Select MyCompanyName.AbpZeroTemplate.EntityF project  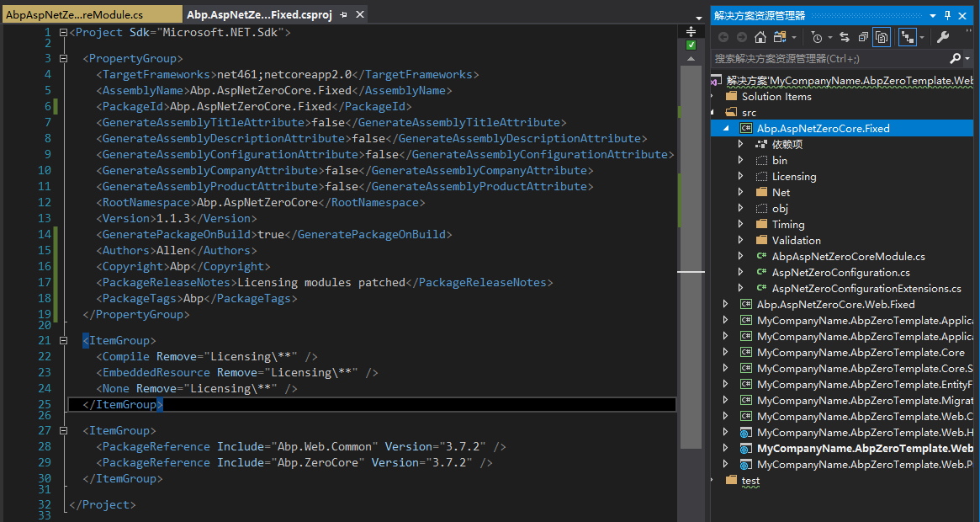point(865,384)
